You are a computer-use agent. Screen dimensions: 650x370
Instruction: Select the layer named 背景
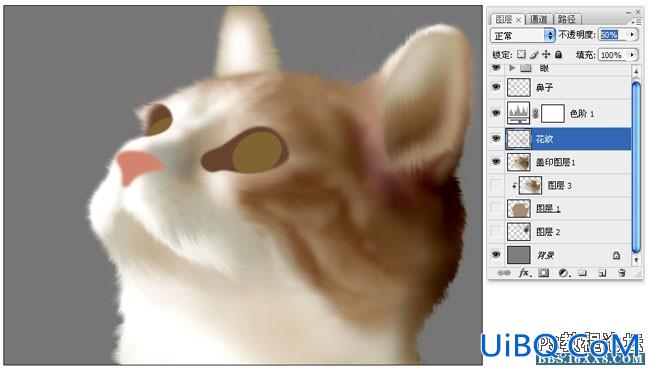[x=545, y=255]
